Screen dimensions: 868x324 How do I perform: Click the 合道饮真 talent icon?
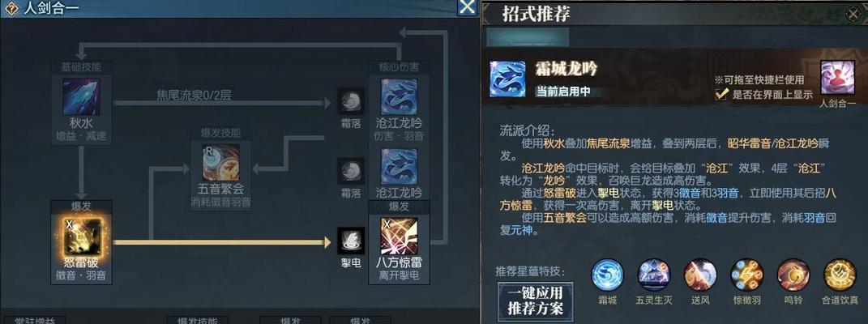(x=840, y=275)
